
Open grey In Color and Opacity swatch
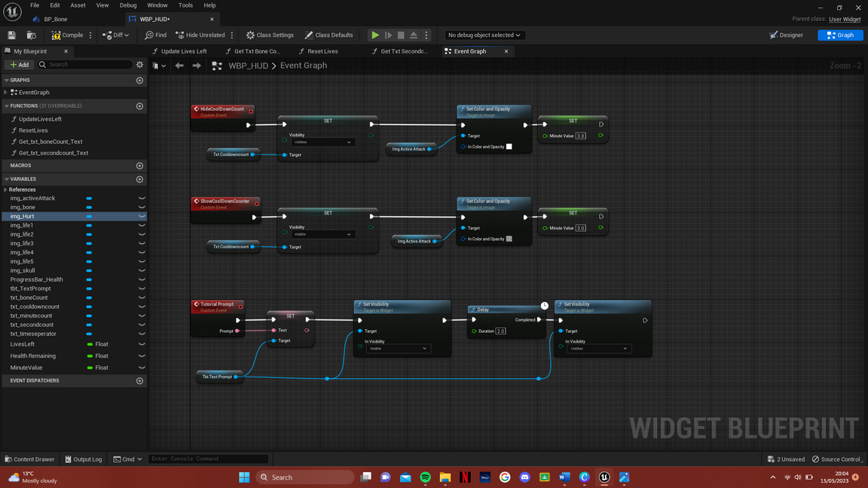tap(509, 239)
